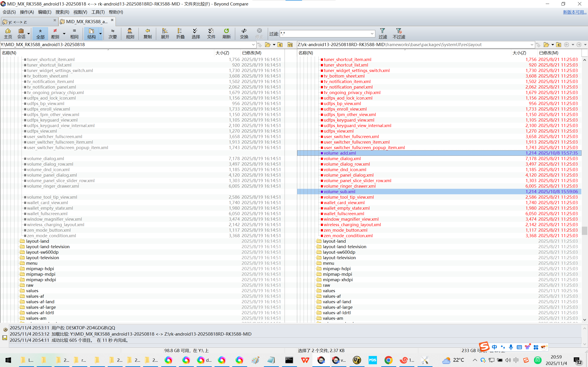The height and width of the screenshot is (367, 588).
Task: Open the Structure (结构) button dropdown arrow
Action: tap(100, 33)
